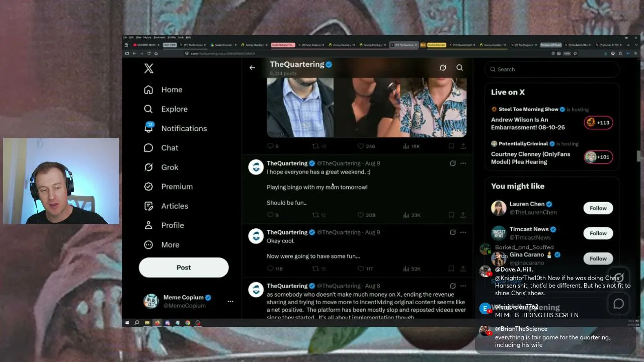Open File Explorer from the taskbar

click(x=147, y=323)
